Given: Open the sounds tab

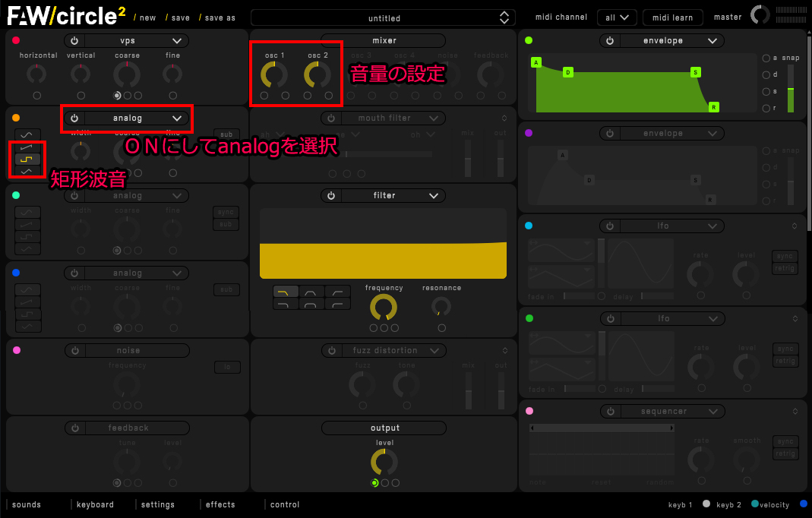Looking at the screenshot, I should tap(27, 504).
